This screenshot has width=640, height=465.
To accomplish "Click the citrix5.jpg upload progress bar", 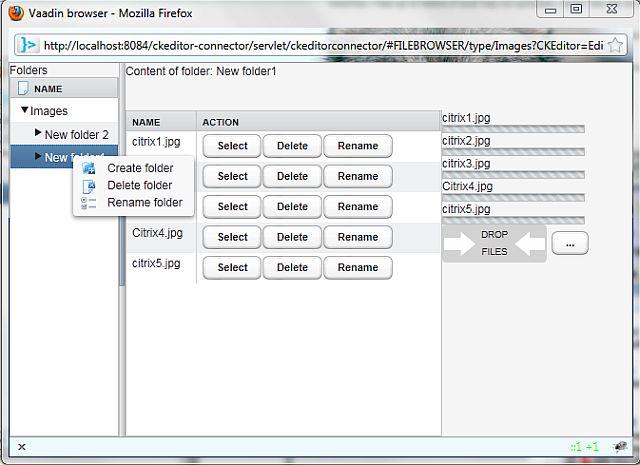I will pos(513,221).
